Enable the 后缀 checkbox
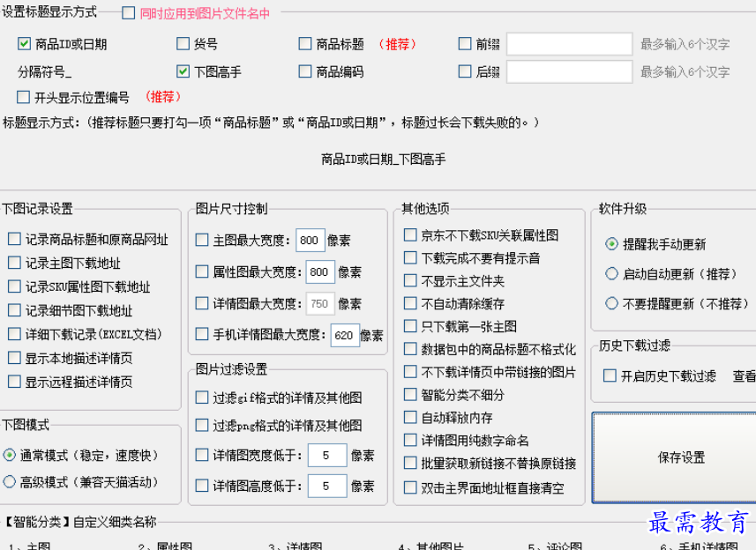The width and height of the screenshot is (756, 550). [x=465, y=71]
